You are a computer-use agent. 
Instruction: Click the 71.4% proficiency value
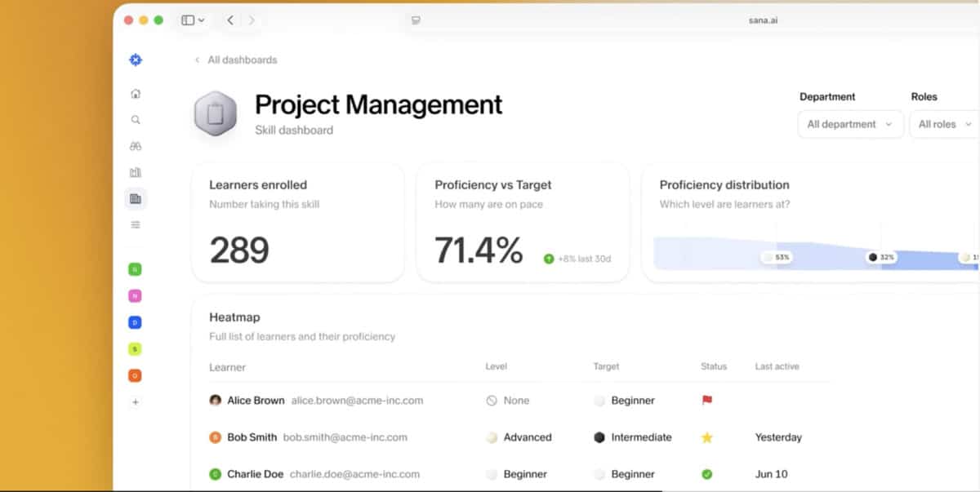click(479, 250)
